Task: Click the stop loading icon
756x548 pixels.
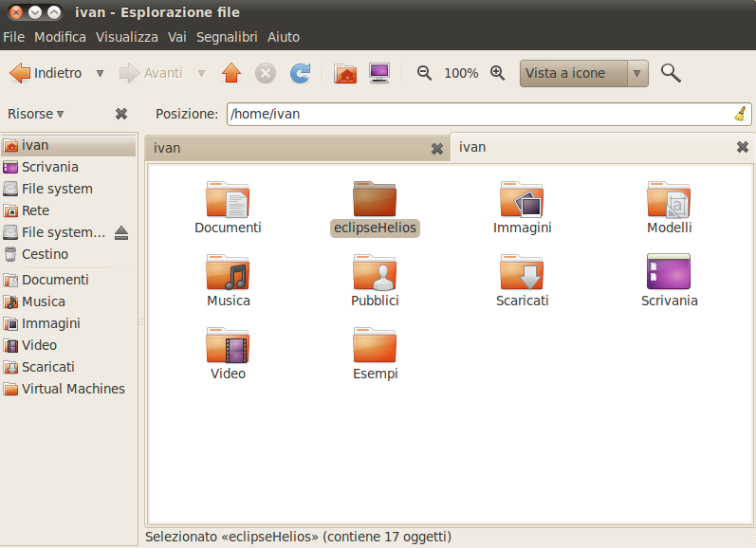Action: tap(266, 73)
